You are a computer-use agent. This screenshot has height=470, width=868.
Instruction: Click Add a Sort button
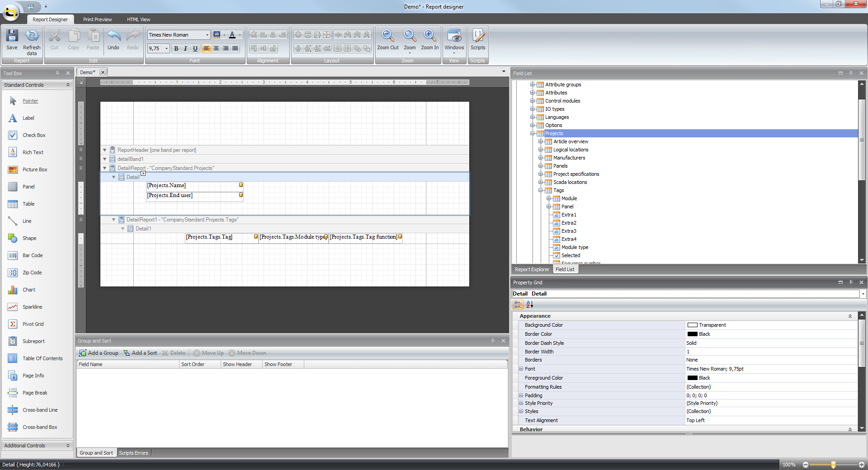tap(141, 353)
